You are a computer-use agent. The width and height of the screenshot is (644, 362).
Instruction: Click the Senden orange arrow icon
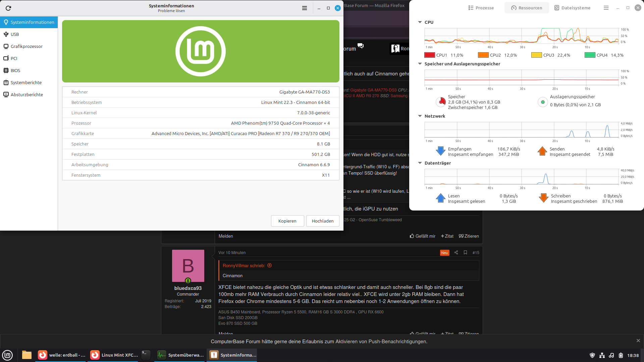[x=542, y=151]
